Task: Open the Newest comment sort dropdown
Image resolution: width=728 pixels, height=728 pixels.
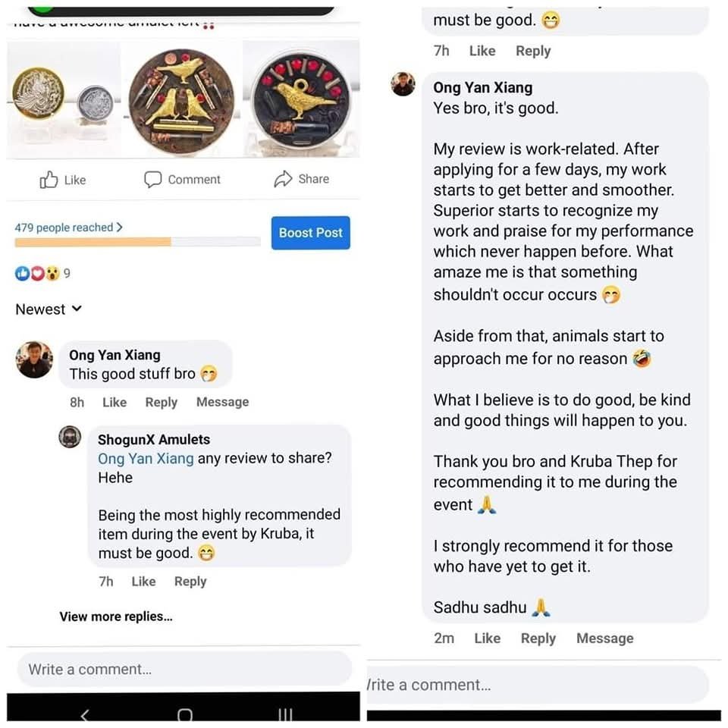Action: click(x=49, y=309)
